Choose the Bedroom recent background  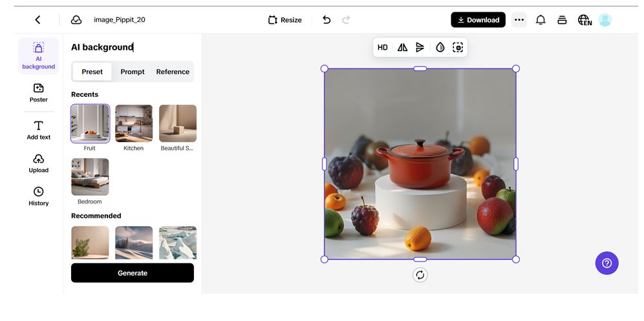pyautogui.click(x=90, y=177)
